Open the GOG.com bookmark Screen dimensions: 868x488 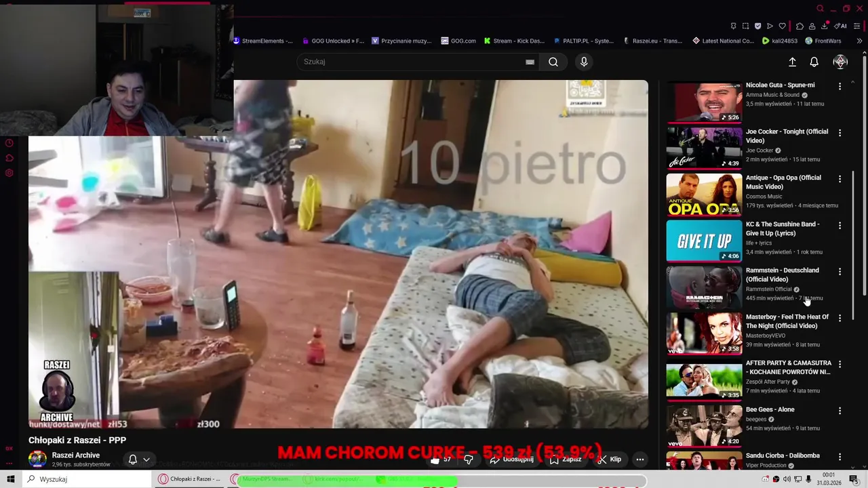(458, 41)
